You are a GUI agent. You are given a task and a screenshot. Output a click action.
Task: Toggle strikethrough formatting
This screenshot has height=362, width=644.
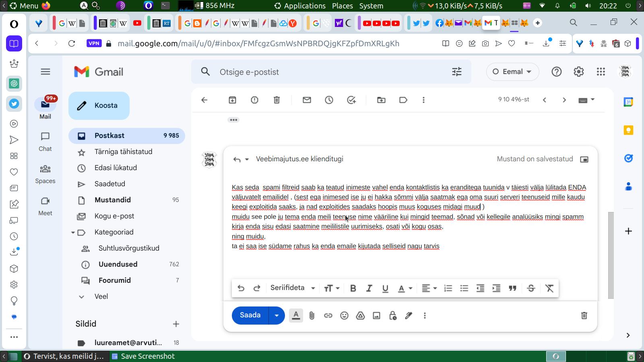point(531,288)
